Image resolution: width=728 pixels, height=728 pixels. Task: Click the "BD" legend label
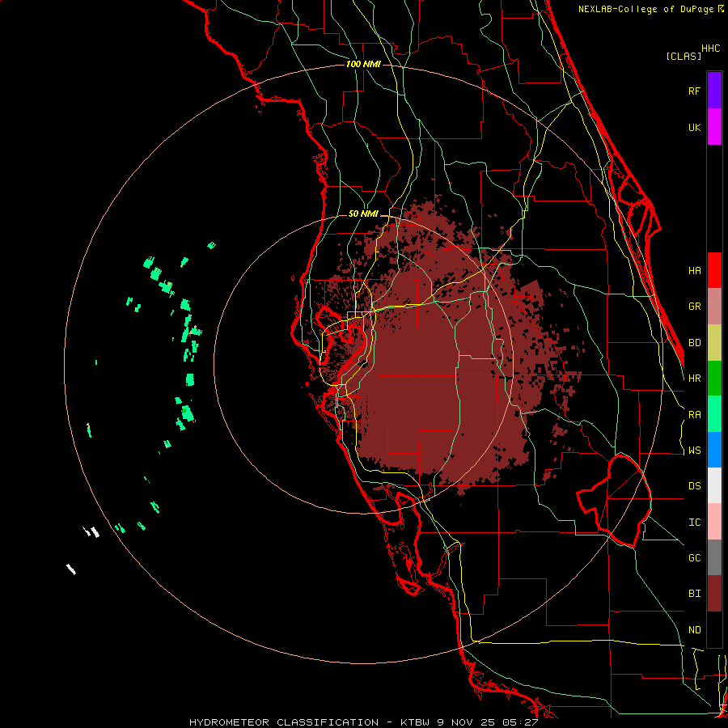[x=694, y=343]
